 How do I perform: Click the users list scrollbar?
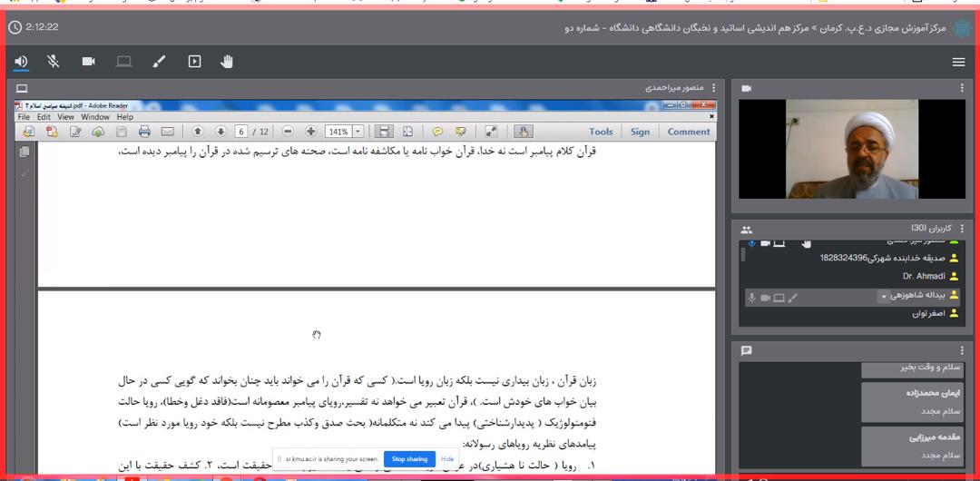tap(742, 255)
